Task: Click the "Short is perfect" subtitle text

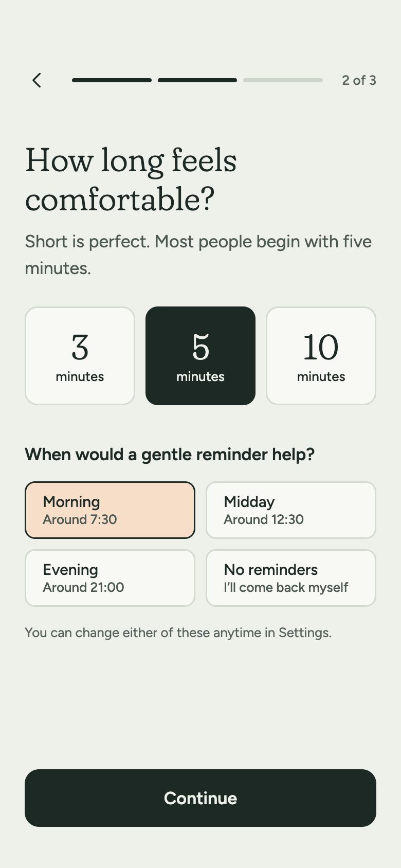Action: tap(198, 255)
